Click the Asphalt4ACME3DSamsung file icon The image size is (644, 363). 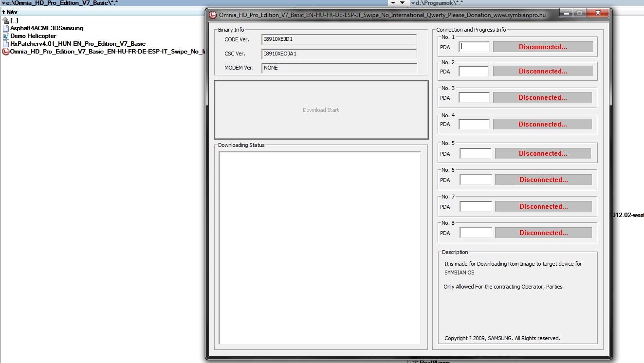[x=6, y=28]
